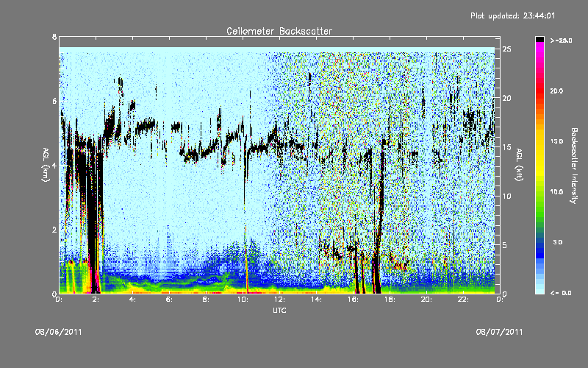The image size is (588, 368).
Task: Select the 'Plot updated: 23:44:01' timestamp
Action: pos(512,15)
